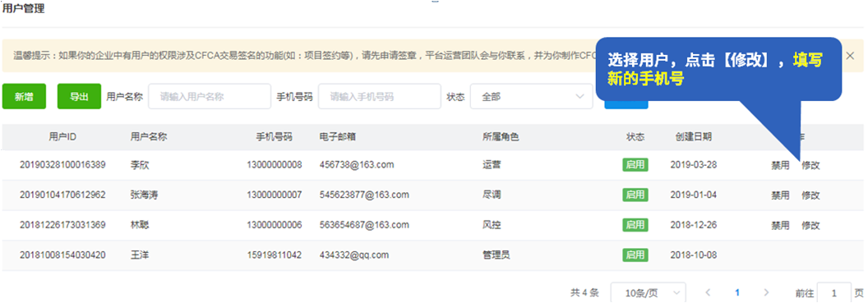Click the green 新增 button
Viewport: 868px width, 303px height.
coord(24,97)
